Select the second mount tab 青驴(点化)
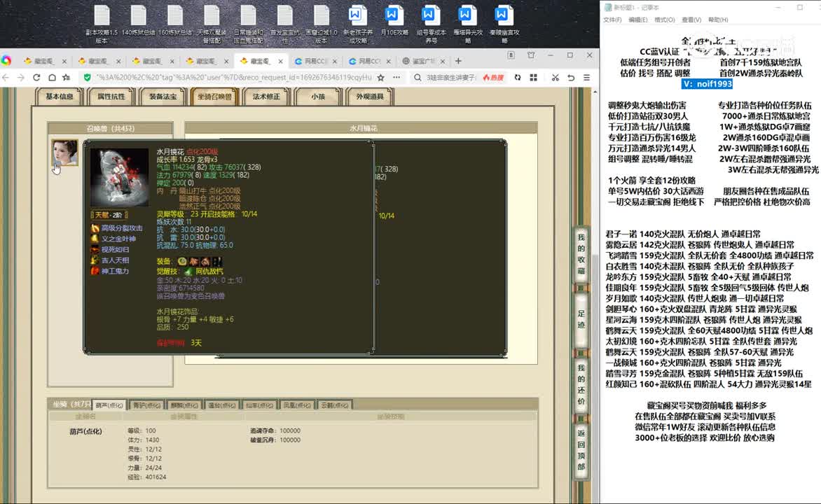 146,405
